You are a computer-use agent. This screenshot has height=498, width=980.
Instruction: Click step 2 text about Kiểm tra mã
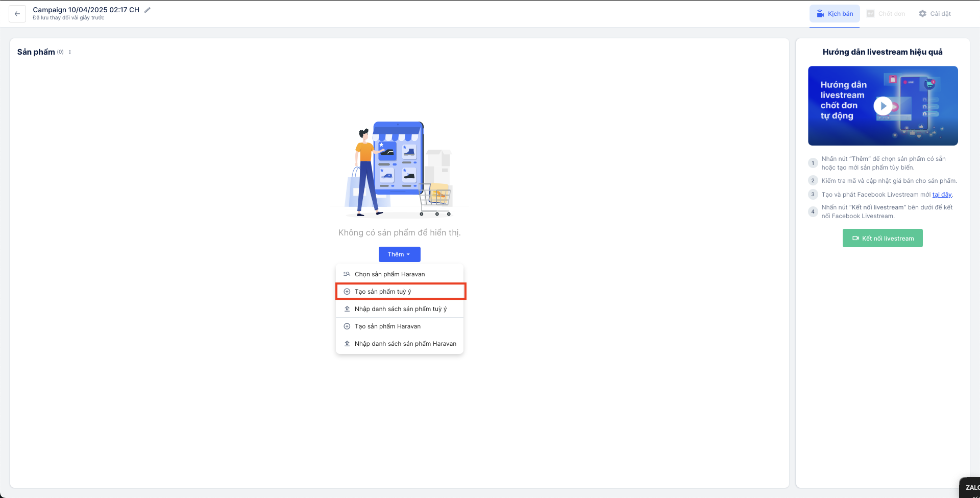(x=889, y=181)
